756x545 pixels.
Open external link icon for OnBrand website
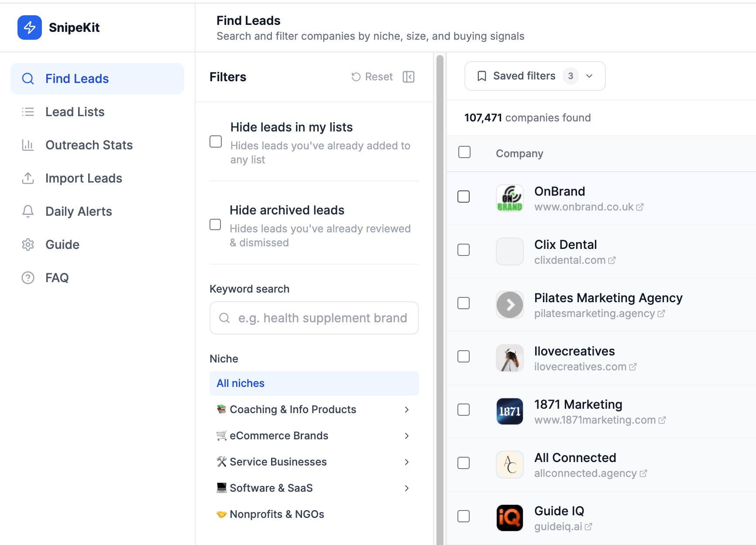pos(640,207)
